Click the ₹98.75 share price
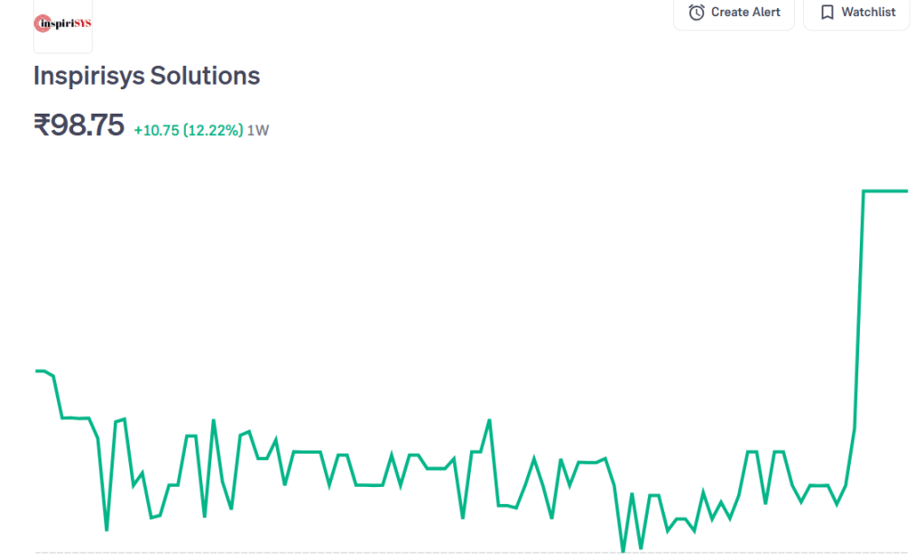This screenshot has width=924, height=560. coord(79,125)
